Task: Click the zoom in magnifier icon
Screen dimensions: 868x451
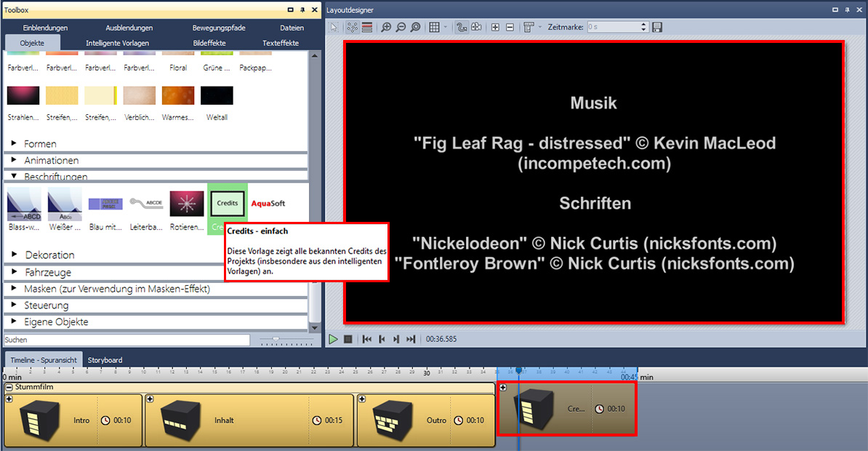Action: pos(386,27)
